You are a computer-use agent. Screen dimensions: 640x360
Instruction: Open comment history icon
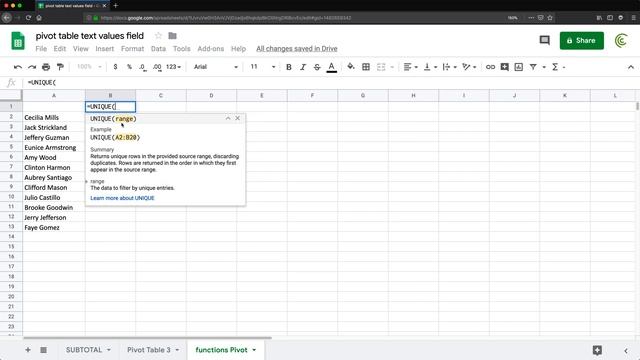click(x=544, y=40)
